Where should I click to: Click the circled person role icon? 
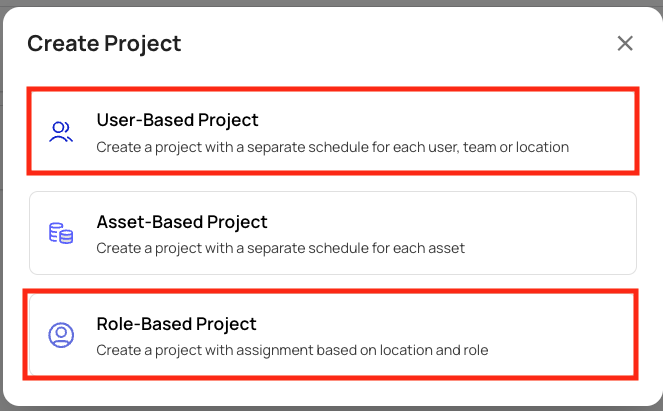click(x=61, y=335)
